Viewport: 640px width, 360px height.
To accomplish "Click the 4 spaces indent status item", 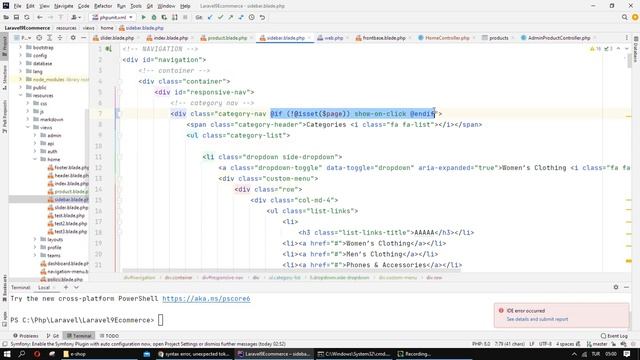I will click(565, 344).
